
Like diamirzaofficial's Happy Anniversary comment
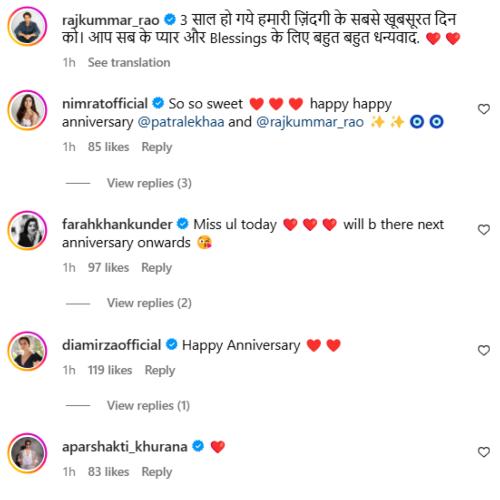coord(484,350)
